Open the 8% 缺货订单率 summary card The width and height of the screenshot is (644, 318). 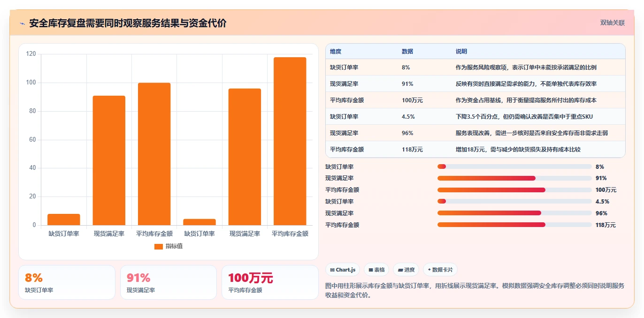point(67,282)
